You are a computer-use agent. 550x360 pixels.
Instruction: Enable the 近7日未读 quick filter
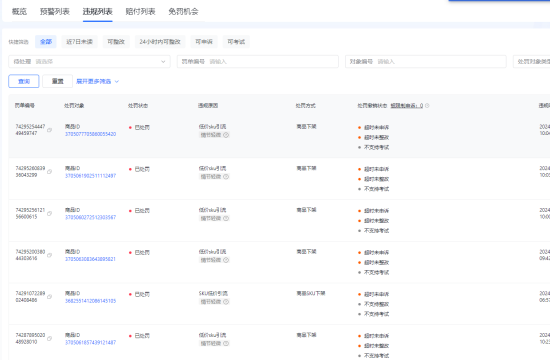click(x=80, y=42)
